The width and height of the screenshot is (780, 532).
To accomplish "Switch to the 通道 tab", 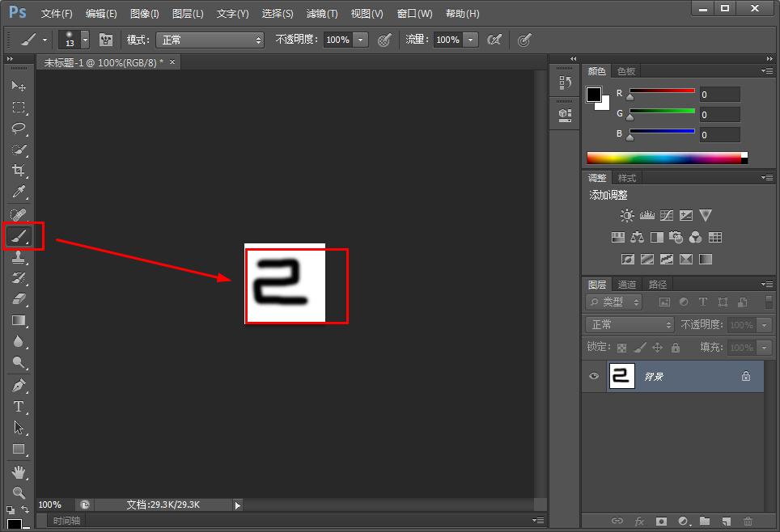I will click(x=627, y=285).
